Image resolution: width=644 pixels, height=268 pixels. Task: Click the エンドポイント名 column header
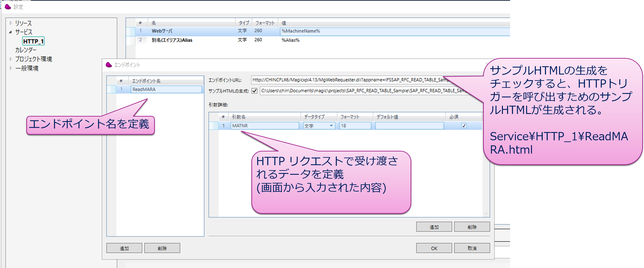point(166,81)
